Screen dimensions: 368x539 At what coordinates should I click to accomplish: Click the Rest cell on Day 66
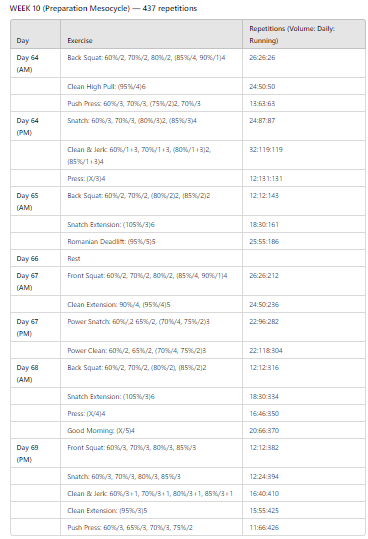click(152, 258)
